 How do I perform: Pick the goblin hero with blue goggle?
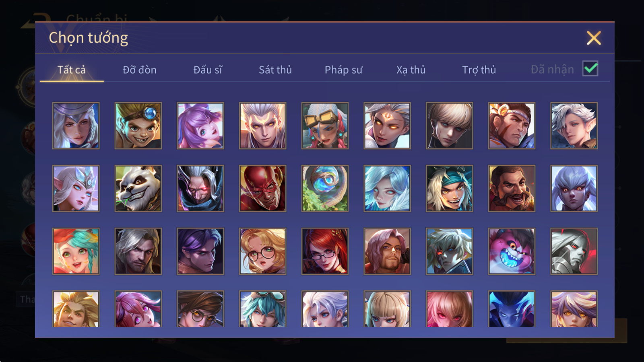tap(138, 125)
